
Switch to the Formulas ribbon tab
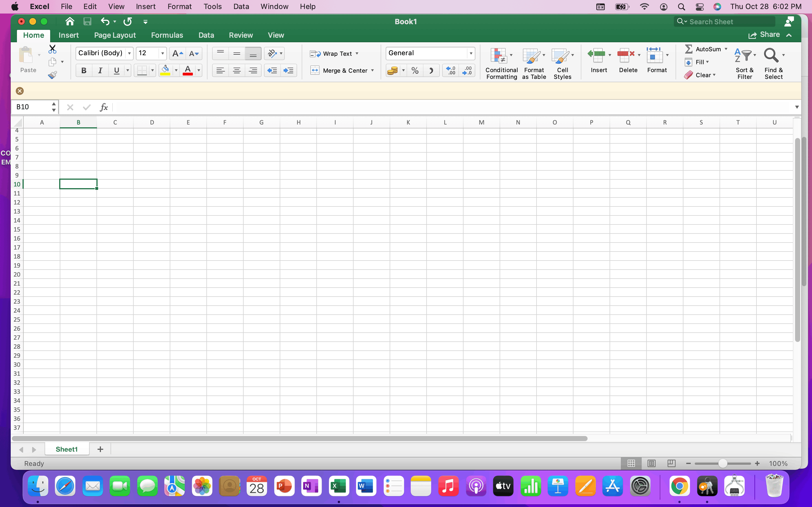point(167,35)
